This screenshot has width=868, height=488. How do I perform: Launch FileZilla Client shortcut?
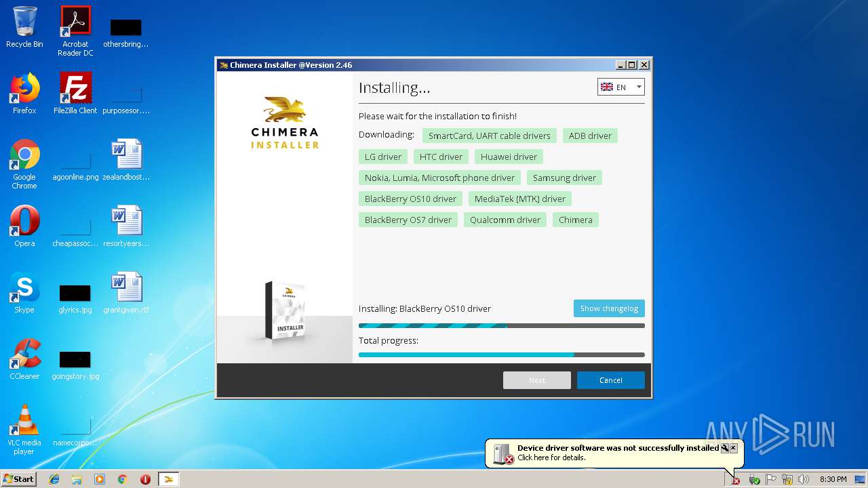pos(75,94)
